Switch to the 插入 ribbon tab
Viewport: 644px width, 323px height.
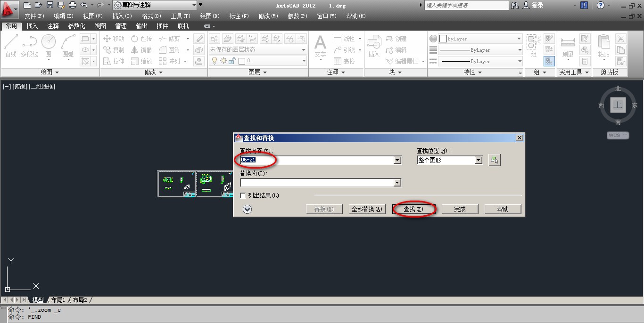click(x=32, y=26)
